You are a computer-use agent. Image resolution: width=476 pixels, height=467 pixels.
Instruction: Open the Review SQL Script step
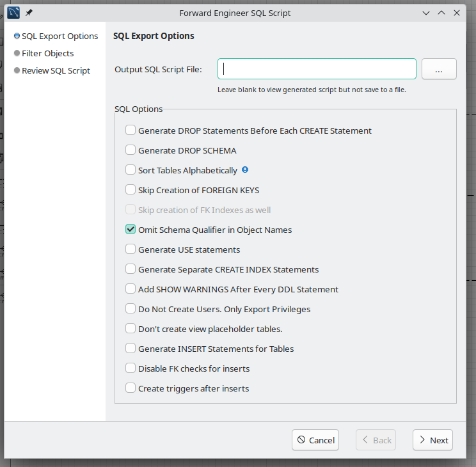(56, 71)
